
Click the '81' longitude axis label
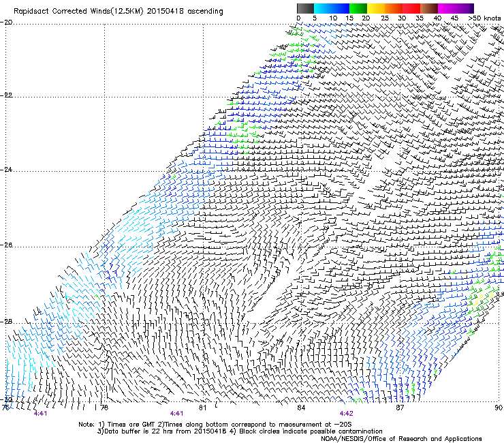pos(202,408)
